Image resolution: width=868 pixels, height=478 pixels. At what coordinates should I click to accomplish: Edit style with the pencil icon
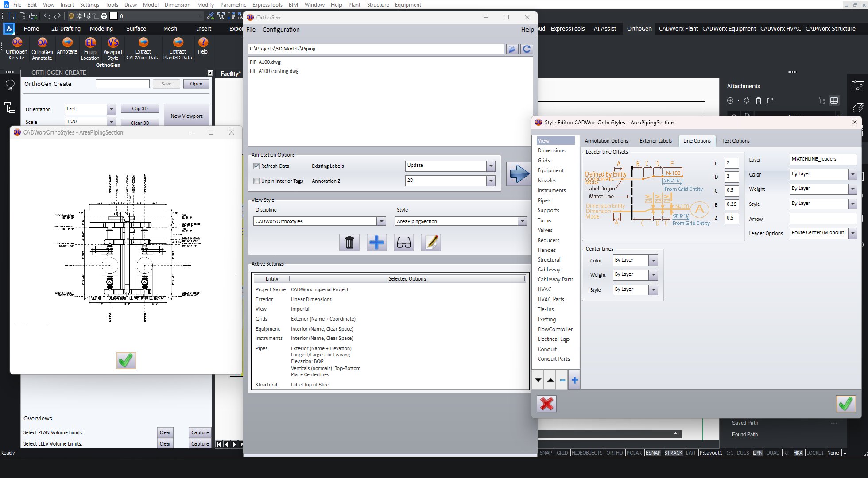pos(430,243)
